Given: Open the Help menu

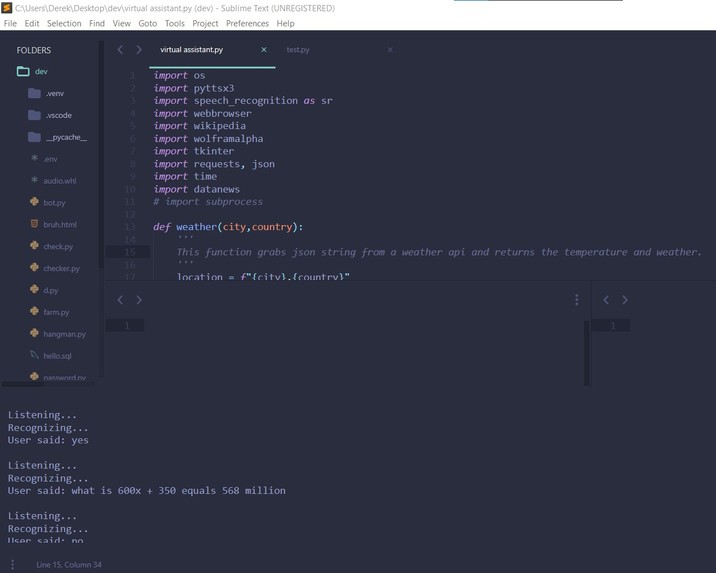Looking at the screenshot, I should pos(285,23).
